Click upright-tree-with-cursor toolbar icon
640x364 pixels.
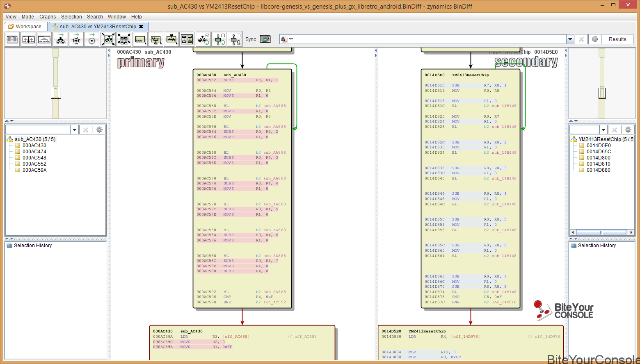coord(171,39)
